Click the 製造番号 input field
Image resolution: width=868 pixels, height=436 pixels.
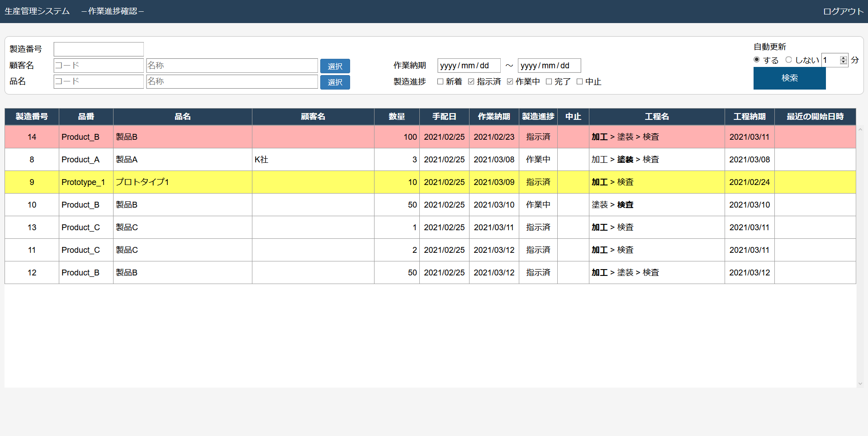coord(99,49)
